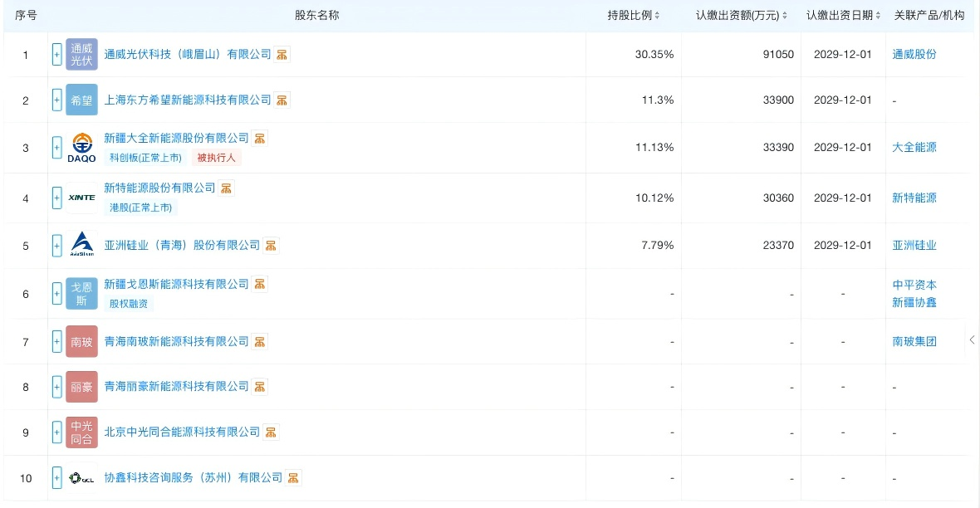Open equity structure icon beside 亚洲硅业（青海）股份有限公司
Image resolution: width=980 pixels, height=508 pixels.
point(272,246)
